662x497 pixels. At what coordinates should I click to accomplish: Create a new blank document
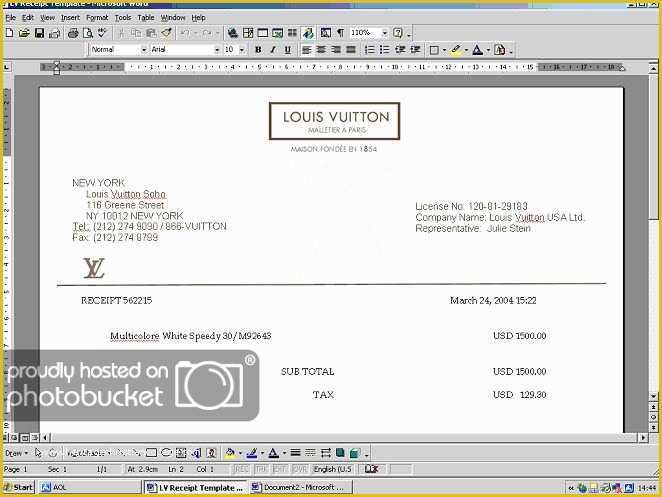[x=9, y=33]
